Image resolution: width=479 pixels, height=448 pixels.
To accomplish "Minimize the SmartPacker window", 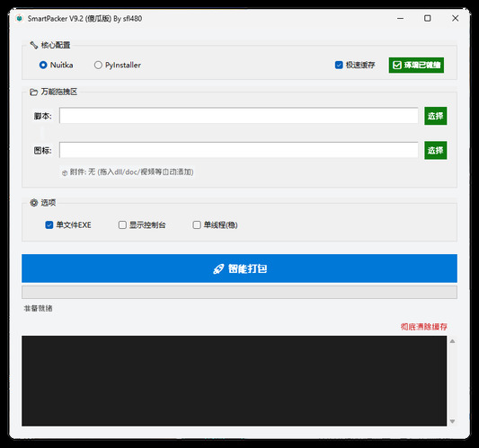I will (x=400, y=18).
